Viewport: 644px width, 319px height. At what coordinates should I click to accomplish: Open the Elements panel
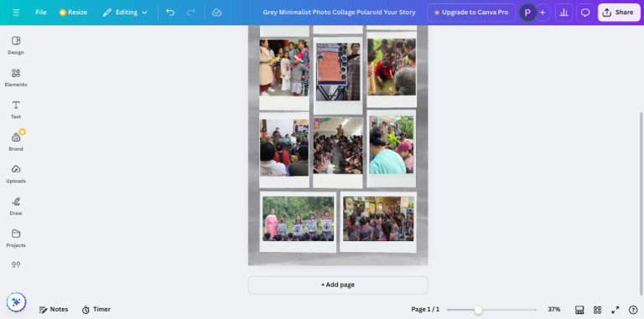click(x=16, y=78)
